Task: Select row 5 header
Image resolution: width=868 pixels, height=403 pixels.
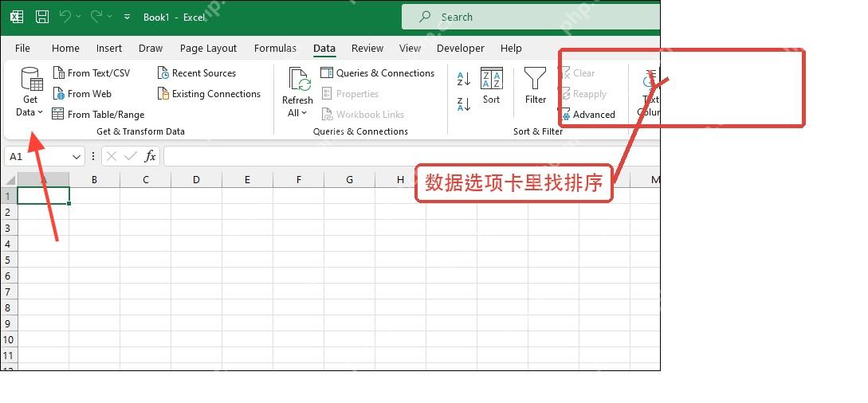Action: [x=8, y=260]
